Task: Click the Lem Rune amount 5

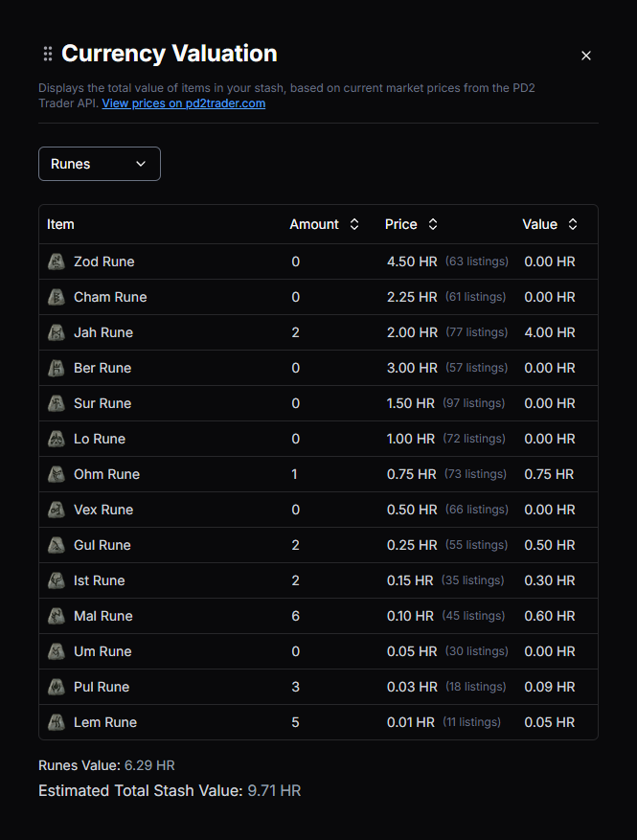Action: (x=295, y=722)
